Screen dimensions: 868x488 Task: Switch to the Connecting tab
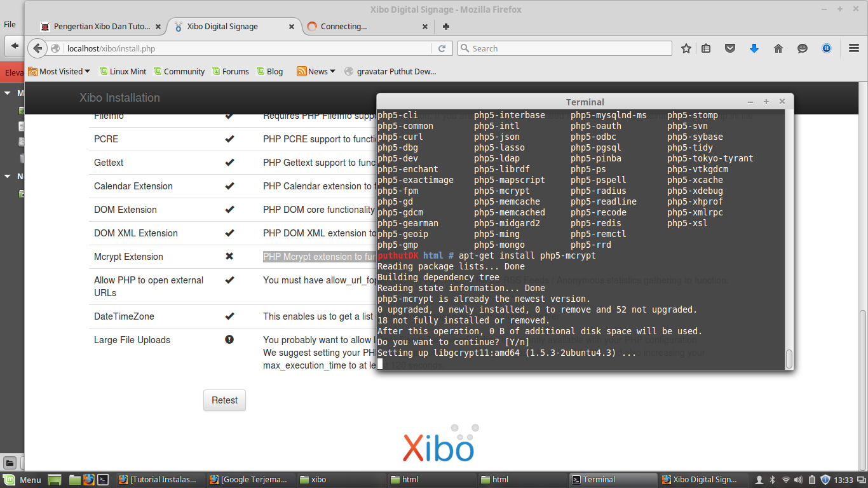[x=344, y=27]
